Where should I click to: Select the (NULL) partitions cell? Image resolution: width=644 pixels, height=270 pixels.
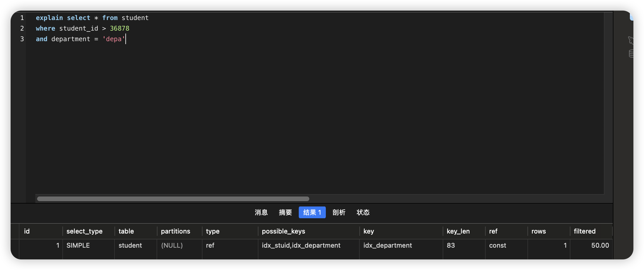(x=180, y=245)
